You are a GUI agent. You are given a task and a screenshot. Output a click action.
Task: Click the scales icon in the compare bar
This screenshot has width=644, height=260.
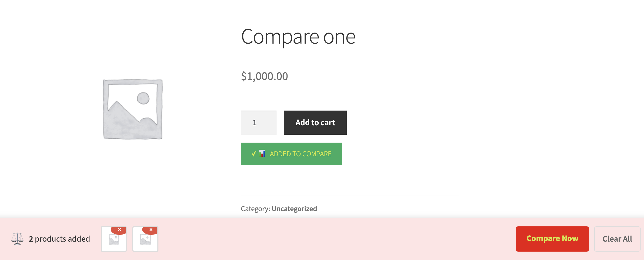[17, 238]
